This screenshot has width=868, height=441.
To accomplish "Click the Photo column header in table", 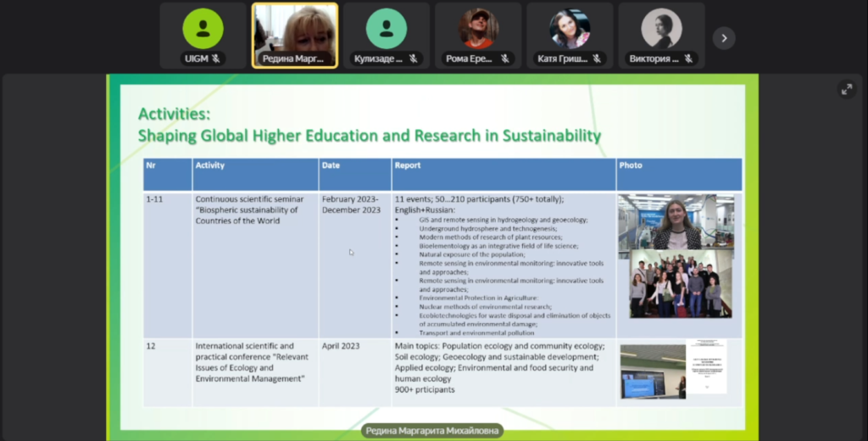I will click(631, 165).
